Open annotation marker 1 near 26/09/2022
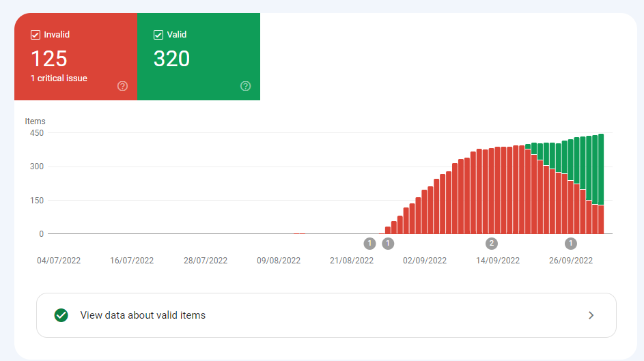 (571, 243)
